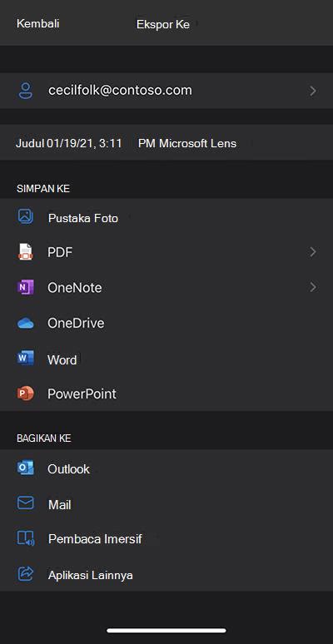Select the PDF file icon

tap(26, 251)
